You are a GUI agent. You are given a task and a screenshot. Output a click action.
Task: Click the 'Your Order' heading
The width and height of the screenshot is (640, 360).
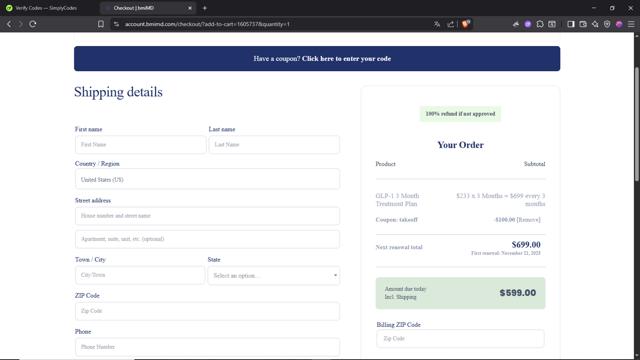tap(460, 145)
